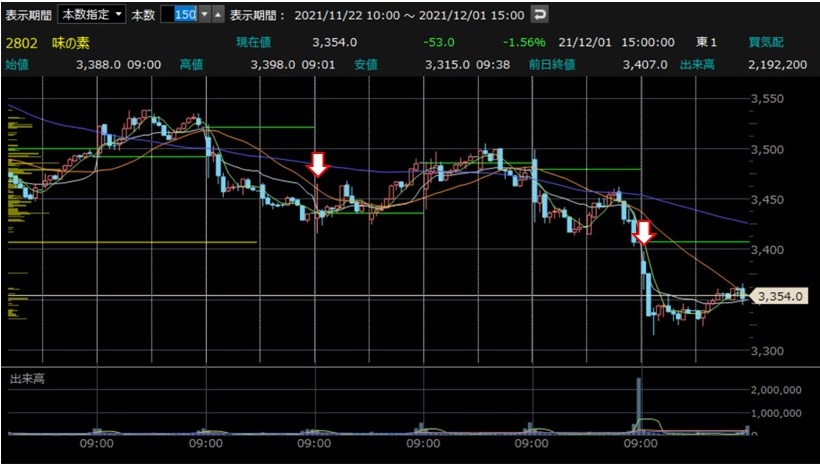Click opening price 3,388.0

pos(98,65)
